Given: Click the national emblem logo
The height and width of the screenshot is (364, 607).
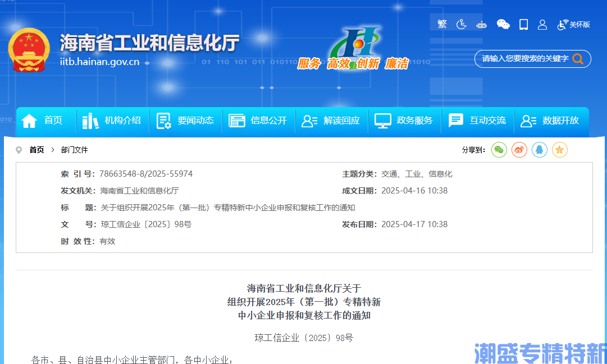Looking at the screenshot, I should pos(29,50).
